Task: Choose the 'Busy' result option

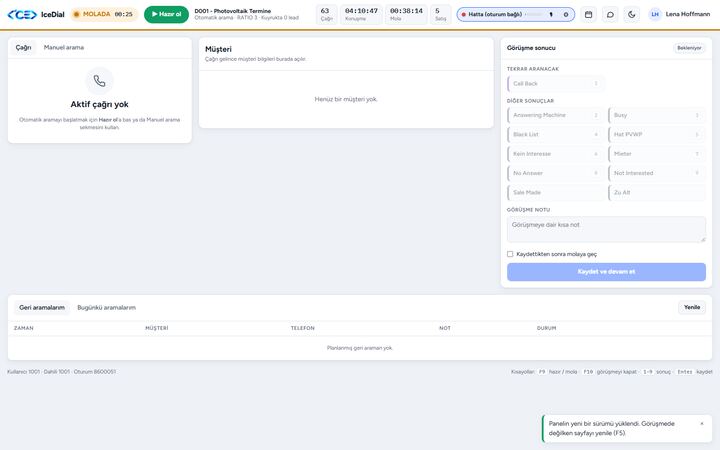Action: tap(657, 115)
